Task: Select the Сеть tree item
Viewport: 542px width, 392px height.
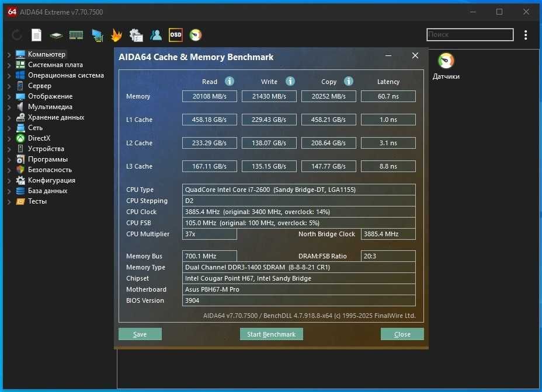Action: (x=35, y=127)
